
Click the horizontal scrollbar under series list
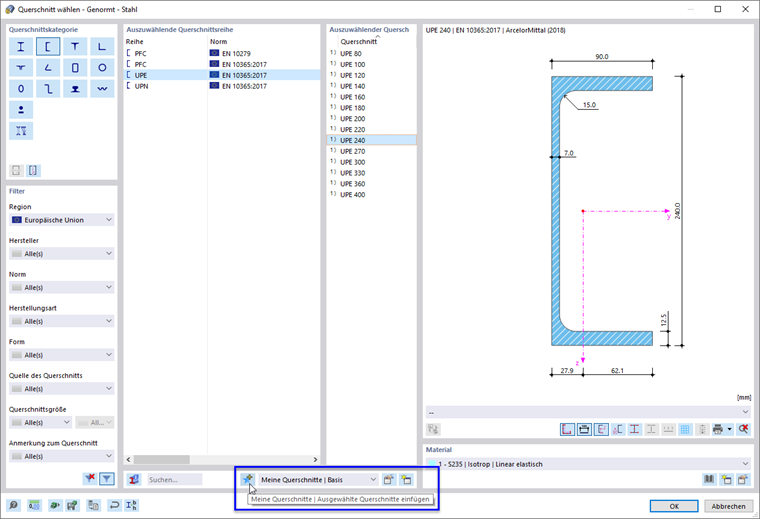tap(222, 459)
